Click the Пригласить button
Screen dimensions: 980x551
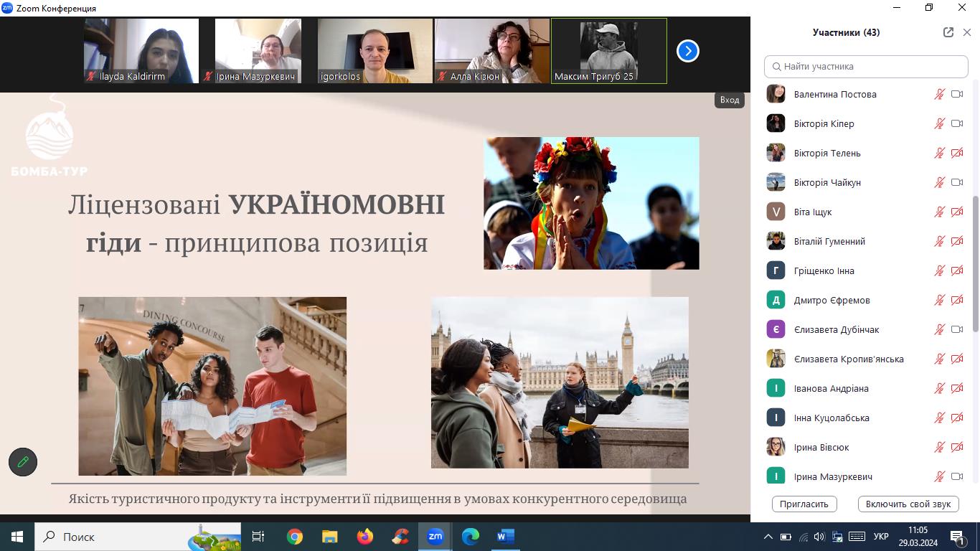(804, 504)
